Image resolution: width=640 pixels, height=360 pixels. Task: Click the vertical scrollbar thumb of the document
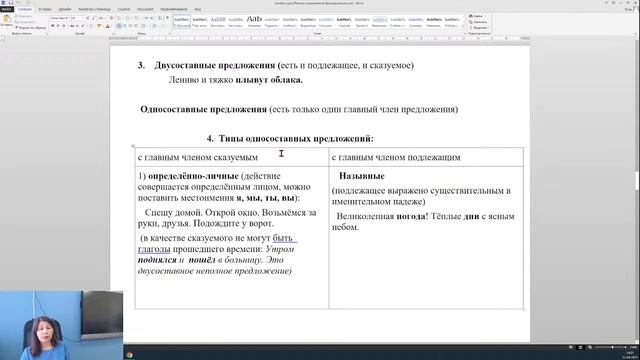[x=637, y=180]
